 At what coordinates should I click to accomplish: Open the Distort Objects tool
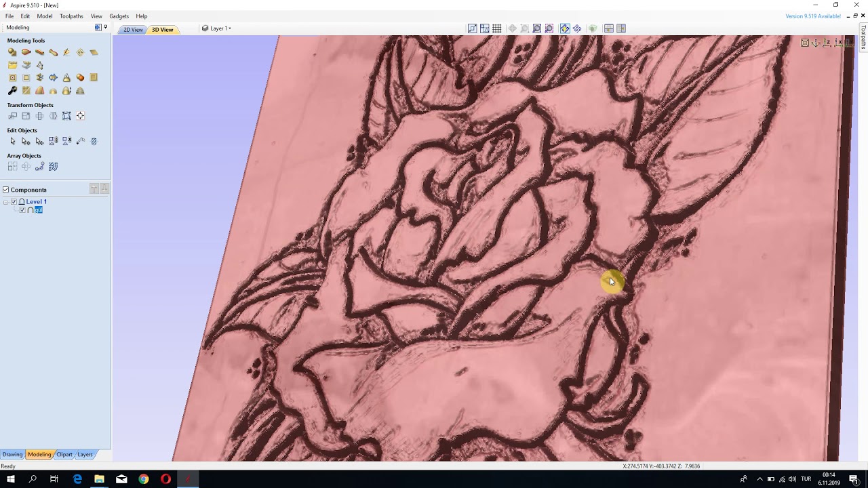point(66,116)
